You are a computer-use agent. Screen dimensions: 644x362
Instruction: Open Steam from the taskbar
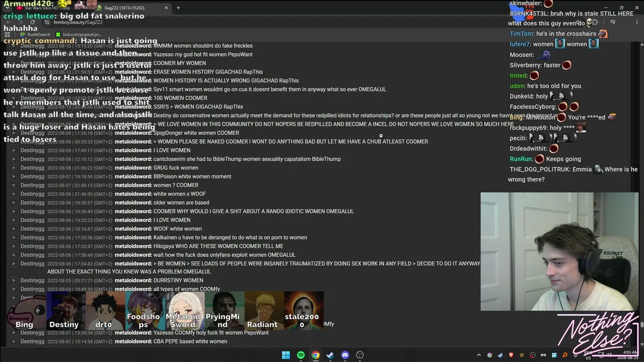[x=330, y=355]
